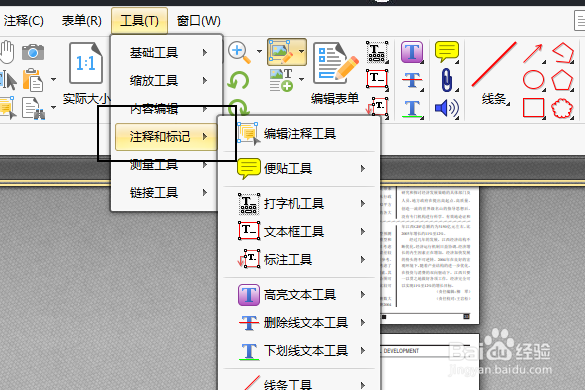
Task: Select the callout tool in toolbar
Action: click(x=377, y=108)
